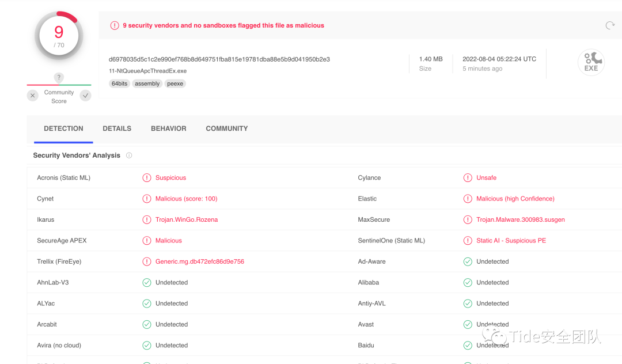Click the green check icon in Ad-Aware row
This screenshot has height=364, width=622.
[468, 261]
